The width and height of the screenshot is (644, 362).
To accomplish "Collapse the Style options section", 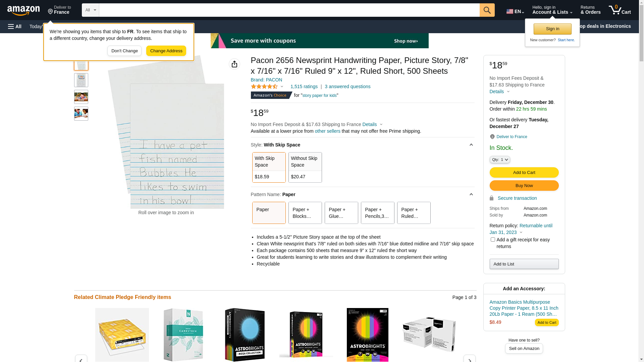I will coord(471,145).
